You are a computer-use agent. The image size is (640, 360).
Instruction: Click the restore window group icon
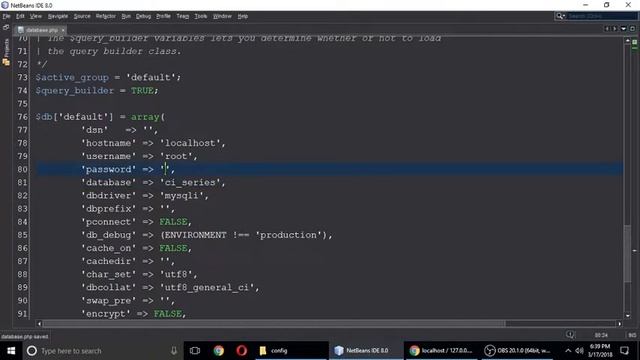[x=6, y=27]
